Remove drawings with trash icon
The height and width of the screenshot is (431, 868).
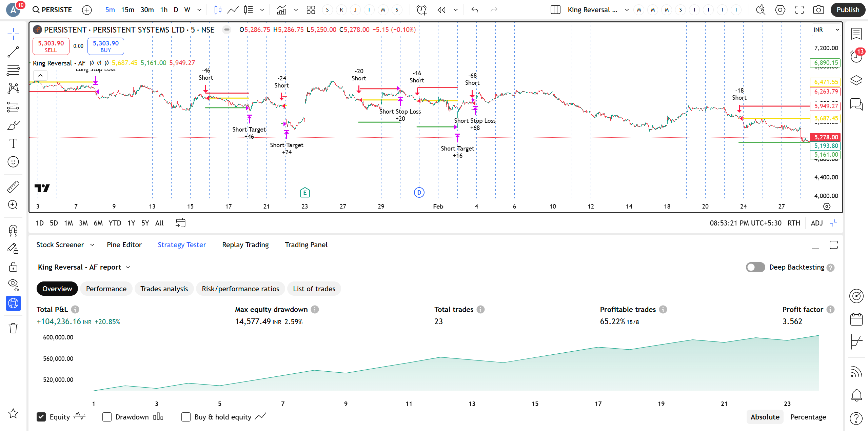point(13,328)
